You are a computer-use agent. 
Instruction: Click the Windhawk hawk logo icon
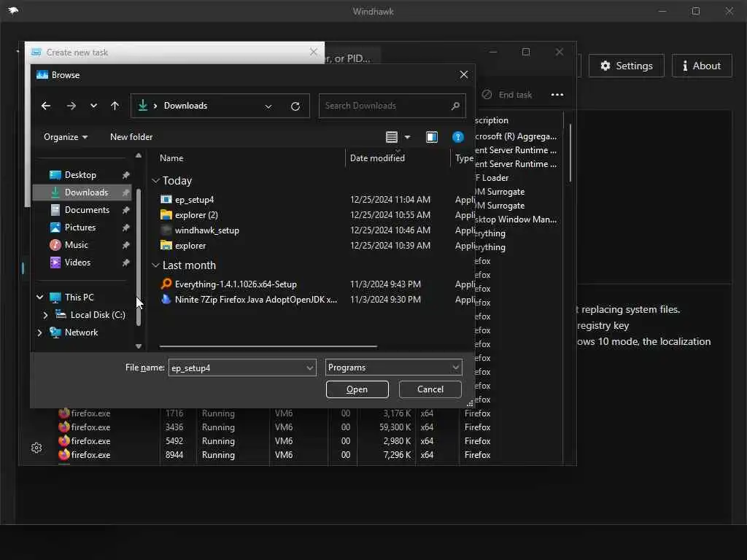pos(13,10)
